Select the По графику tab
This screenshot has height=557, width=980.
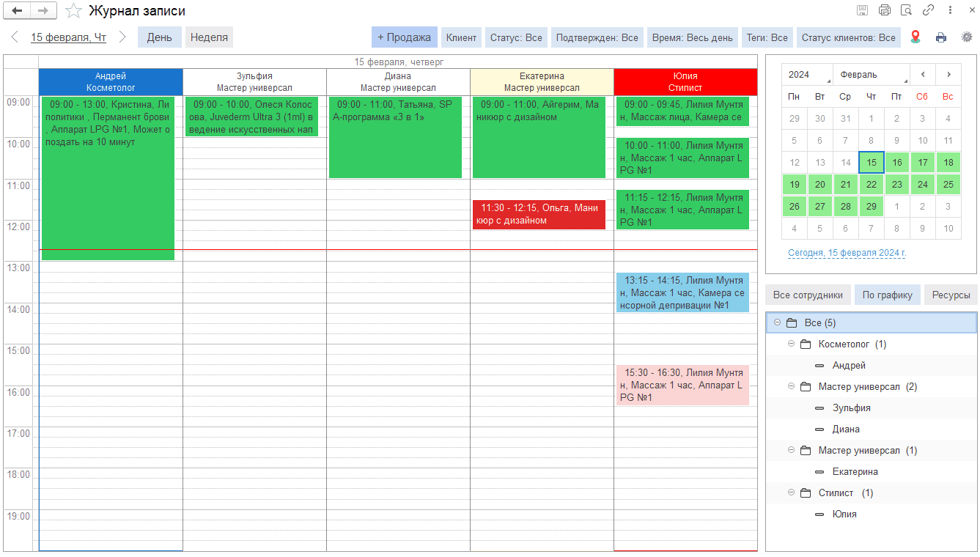pyautogui.click(x=888, y=295)
